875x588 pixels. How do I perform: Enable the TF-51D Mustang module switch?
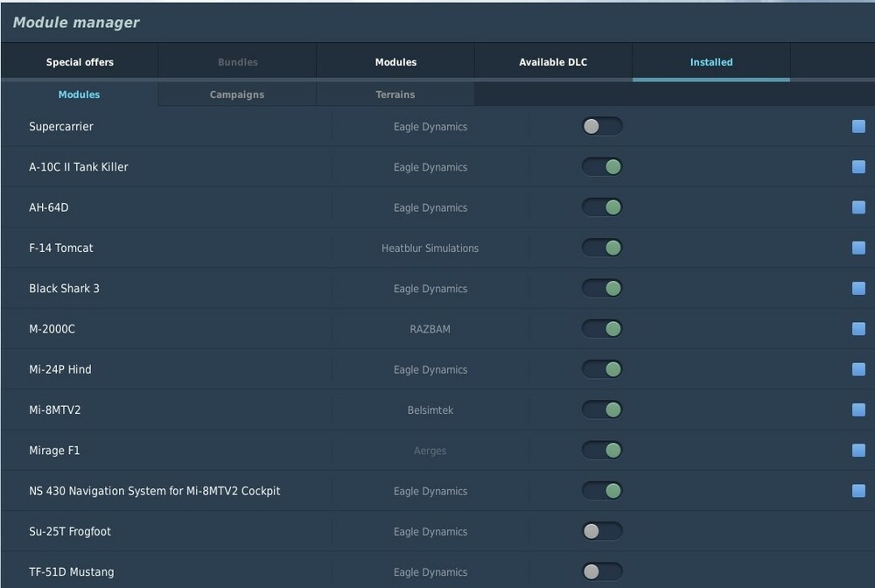click(x=602, y=572)
